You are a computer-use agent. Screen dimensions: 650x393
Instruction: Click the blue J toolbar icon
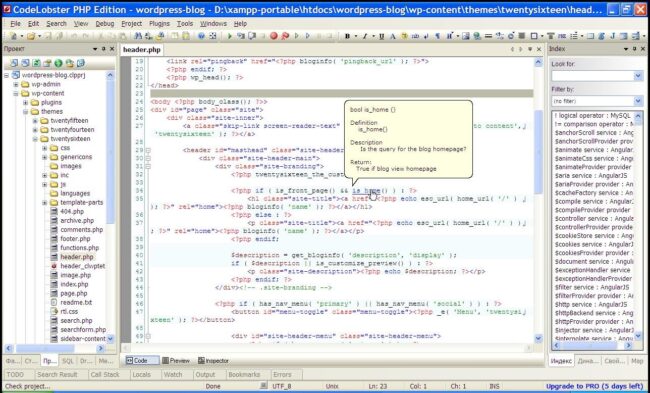(613, 36)
